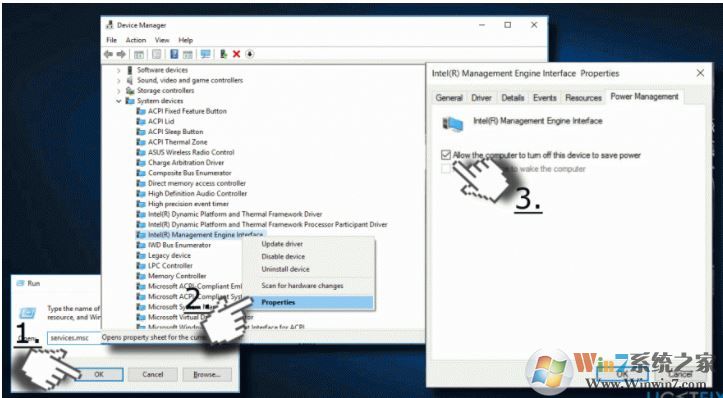Switch to the Driver tab
This screenshot has height=398, width=723.
481,98
